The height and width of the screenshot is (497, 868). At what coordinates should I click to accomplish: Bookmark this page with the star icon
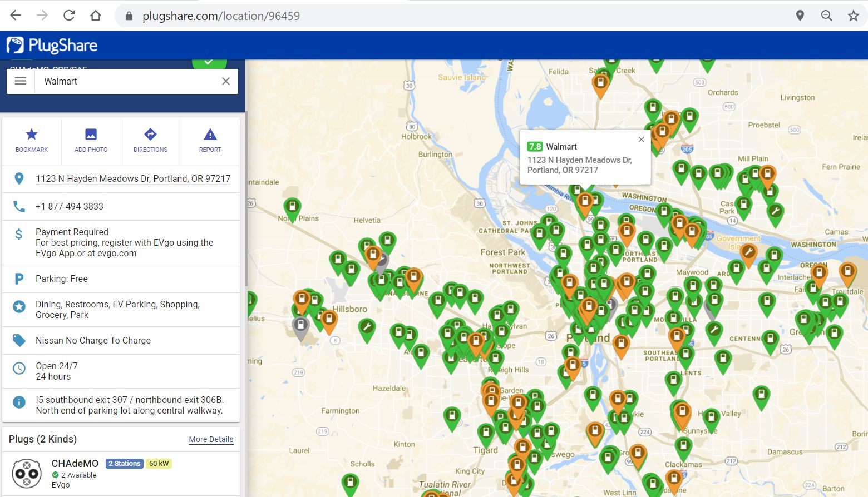(854, 16)
